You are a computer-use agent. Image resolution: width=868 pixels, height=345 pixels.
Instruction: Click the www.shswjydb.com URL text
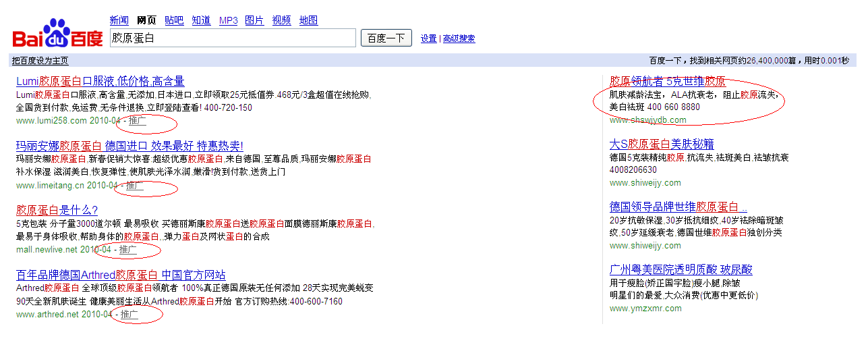click(648, 120)
